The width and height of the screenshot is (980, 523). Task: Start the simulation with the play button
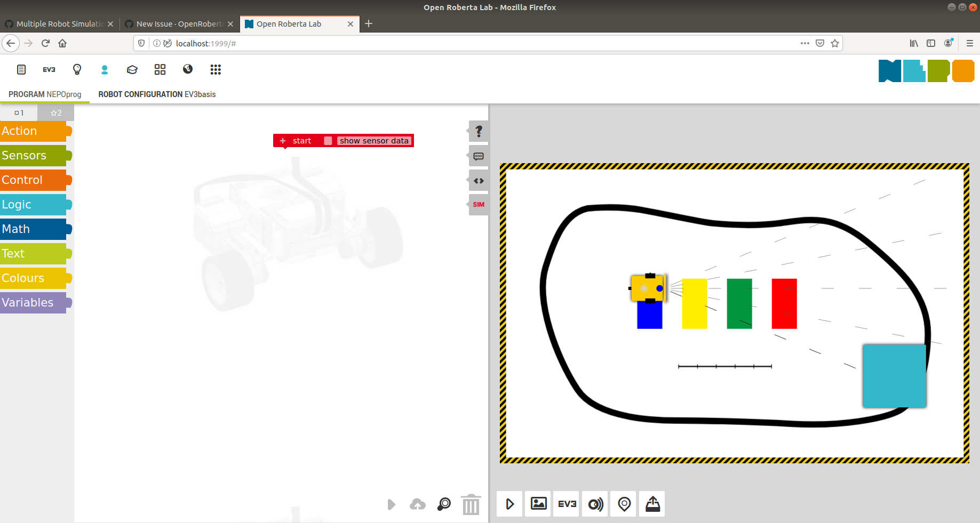(x=509, y=504)
